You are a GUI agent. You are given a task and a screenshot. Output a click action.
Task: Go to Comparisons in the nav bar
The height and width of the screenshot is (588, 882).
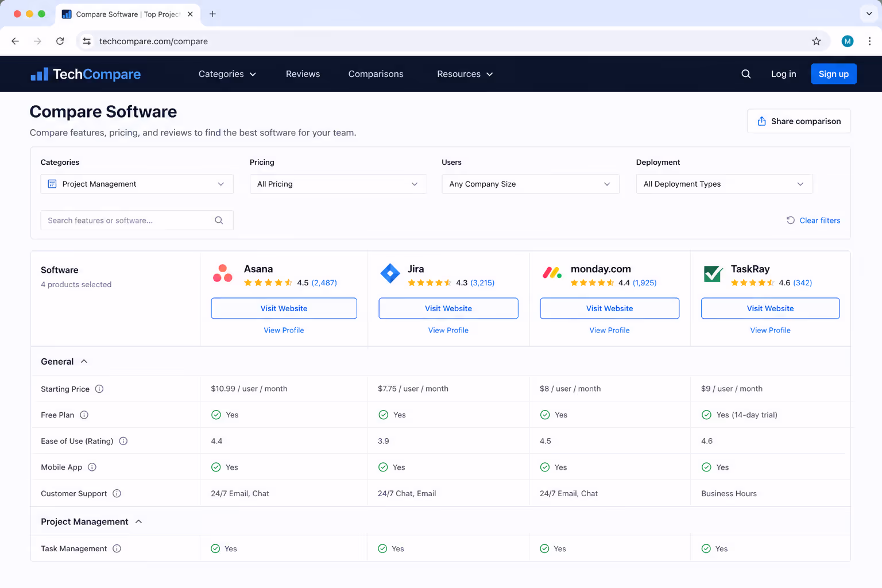(x=376, y=74)
